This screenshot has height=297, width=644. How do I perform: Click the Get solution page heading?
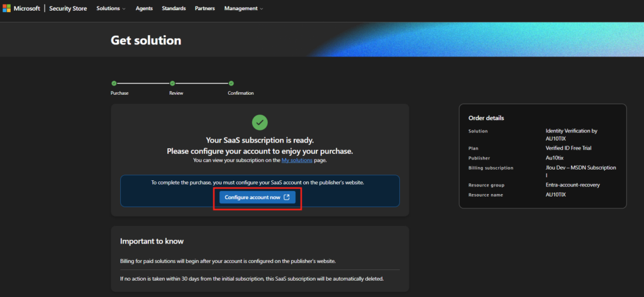[x=146, y=40]
